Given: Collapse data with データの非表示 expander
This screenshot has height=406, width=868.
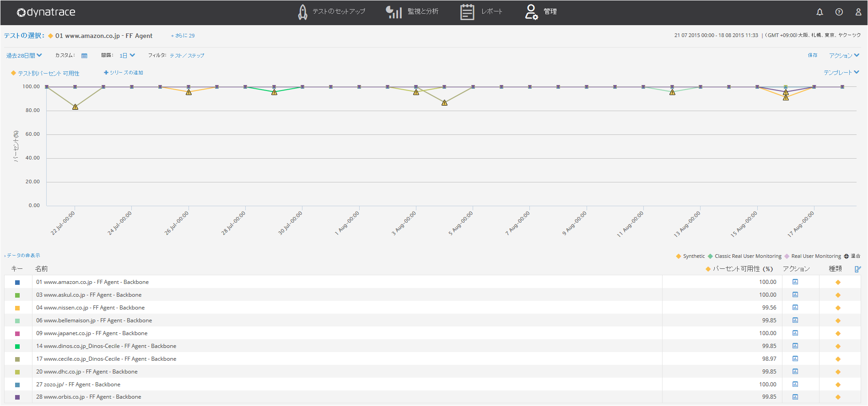Looking at the screenshot, I should click(x=22, y=256).
